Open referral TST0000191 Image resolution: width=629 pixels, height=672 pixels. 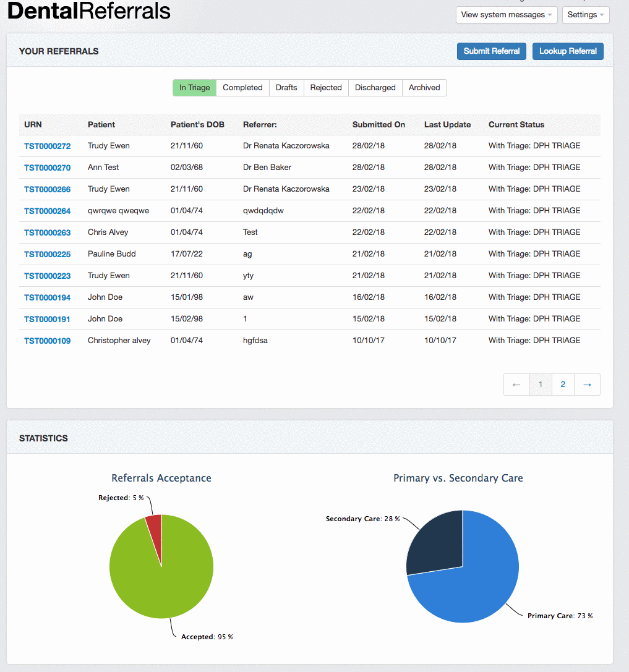click(47, 319)
